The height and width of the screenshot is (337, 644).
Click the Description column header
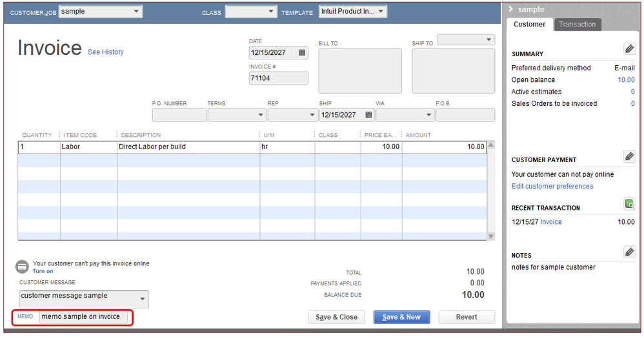[141, 135]
